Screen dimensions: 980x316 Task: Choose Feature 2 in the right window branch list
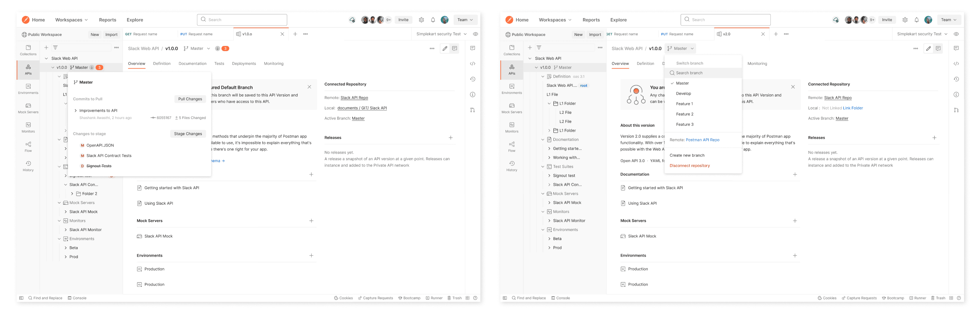click(703, 114)
